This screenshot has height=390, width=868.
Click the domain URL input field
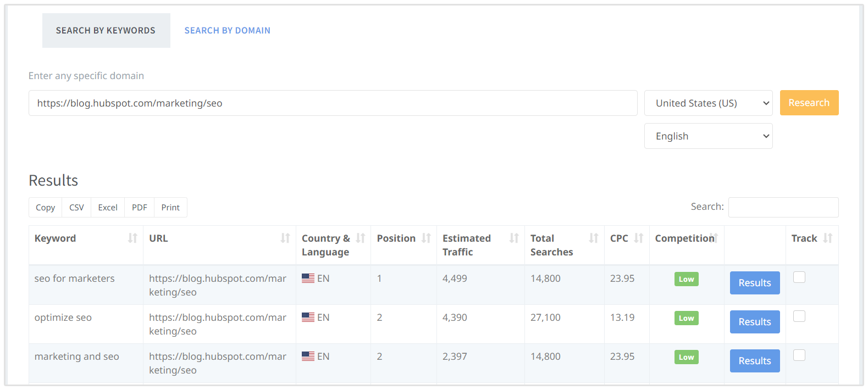pos(333,103)
